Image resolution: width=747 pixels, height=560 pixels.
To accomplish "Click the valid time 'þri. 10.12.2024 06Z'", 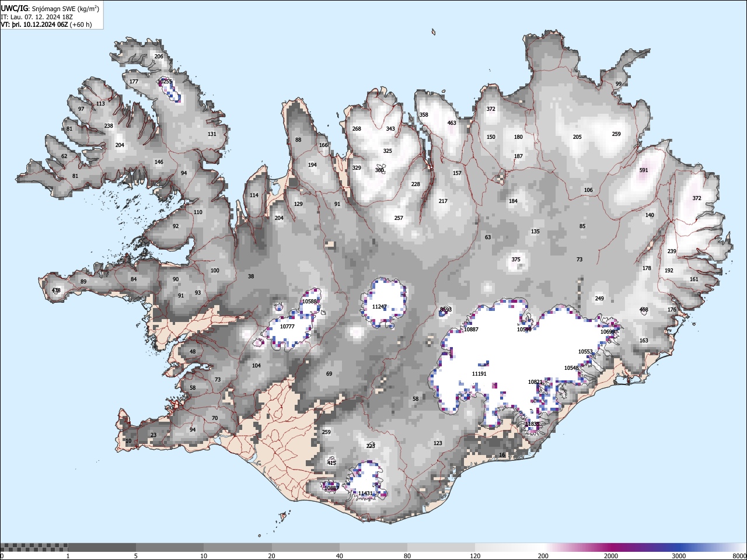I will pos(40,24).
